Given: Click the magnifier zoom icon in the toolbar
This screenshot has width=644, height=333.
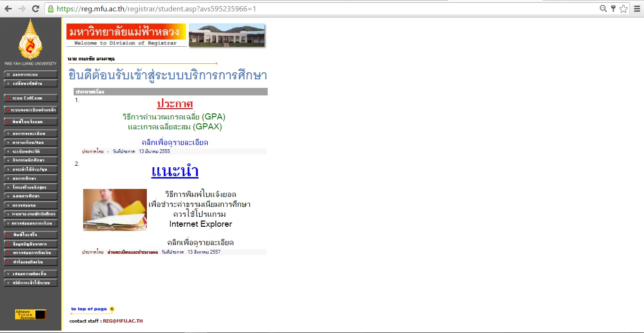Looking at the screenshot, I should click(x=603, y=8).
